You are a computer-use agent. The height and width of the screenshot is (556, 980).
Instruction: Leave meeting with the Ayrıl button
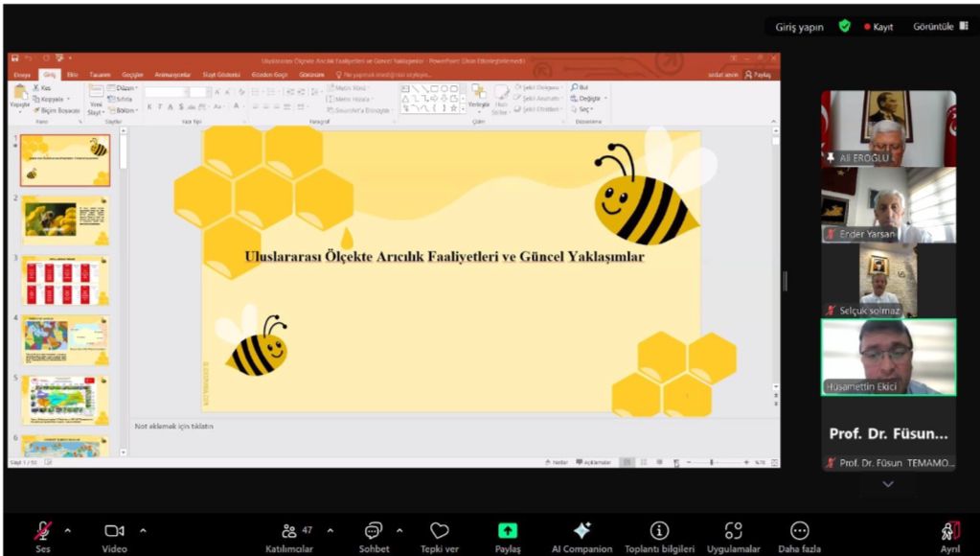(950, 537)
